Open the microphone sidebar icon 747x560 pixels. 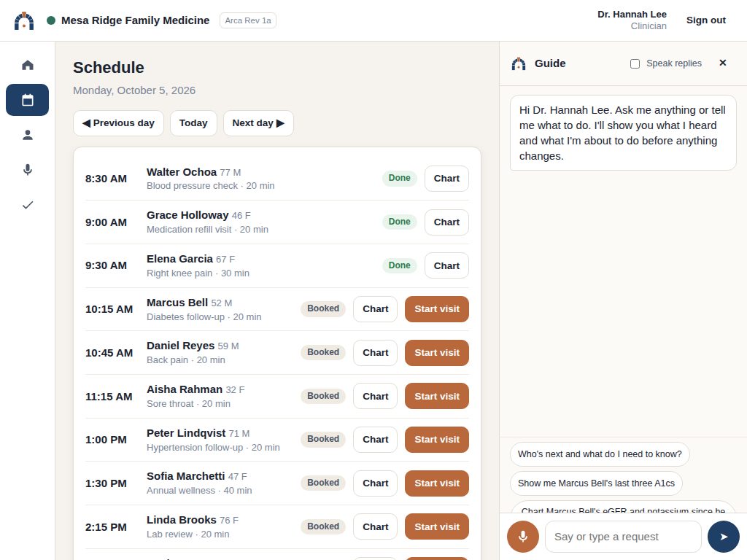tap(28, 170)
